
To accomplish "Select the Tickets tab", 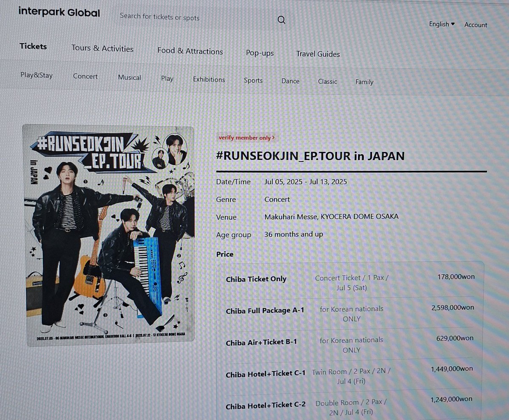I will pyautogui.click(x=33, y=46).
